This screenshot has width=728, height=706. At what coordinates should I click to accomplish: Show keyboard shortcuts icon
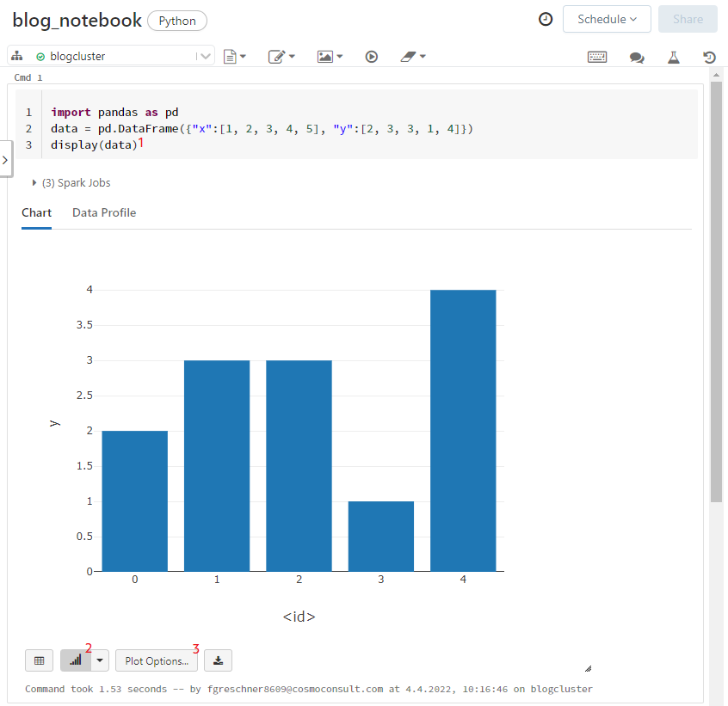click(597, 57)
